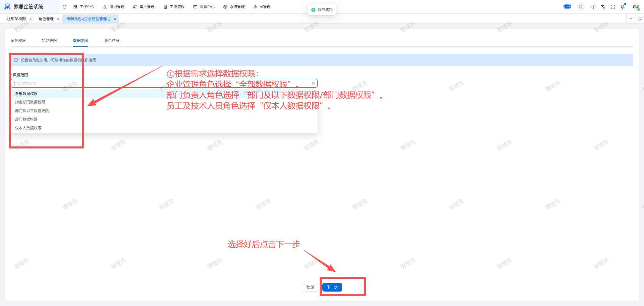Switch to the 功能权限 tab
644x306 pixels.
(x=49, y=41)
